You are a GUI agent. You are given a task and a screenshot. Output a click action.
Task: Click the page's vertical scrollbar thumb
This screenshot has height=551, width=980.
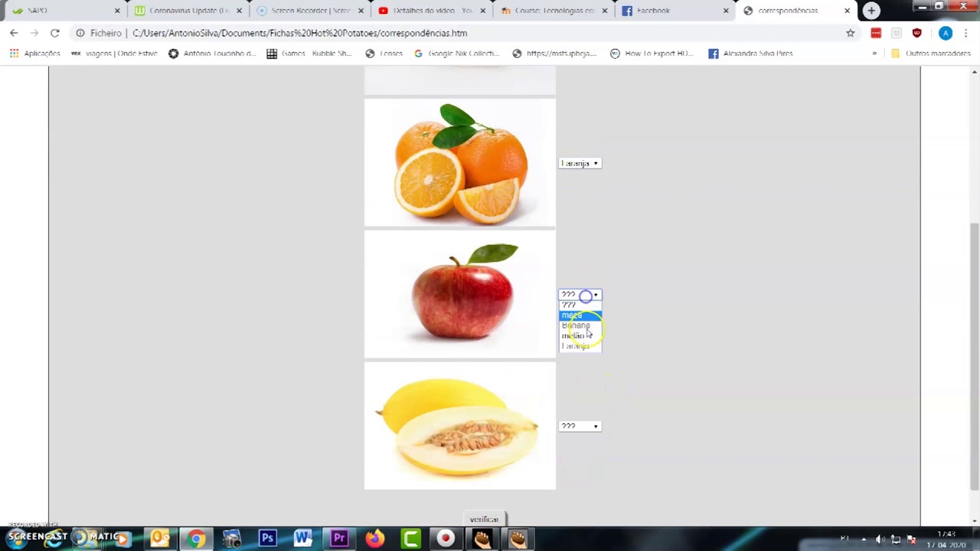(974, 356)
